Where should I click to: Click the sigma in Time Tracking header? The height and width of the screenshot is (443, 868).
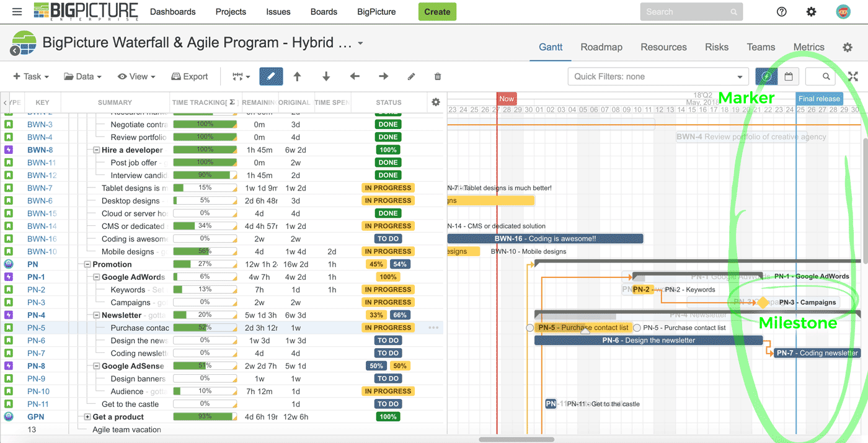(232, 102)
